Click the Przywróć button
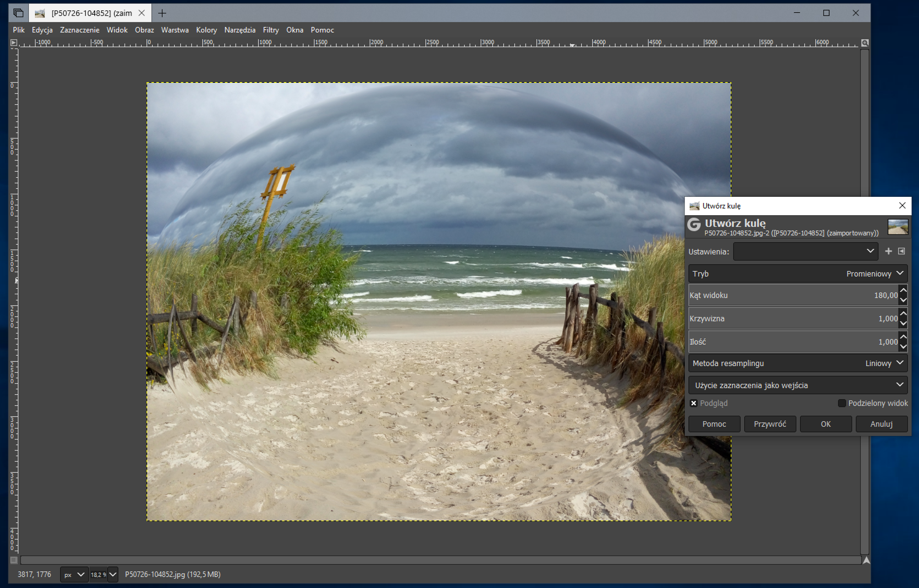919x588 pixels. (770, 424)
